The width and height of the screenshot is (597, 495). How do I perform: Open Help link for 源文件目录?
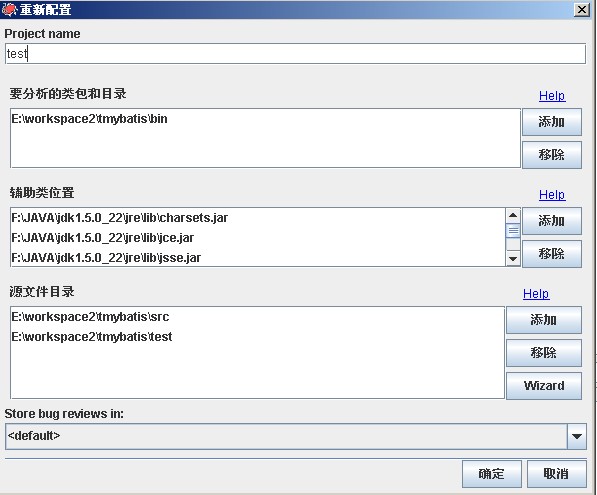coord(536,294)
